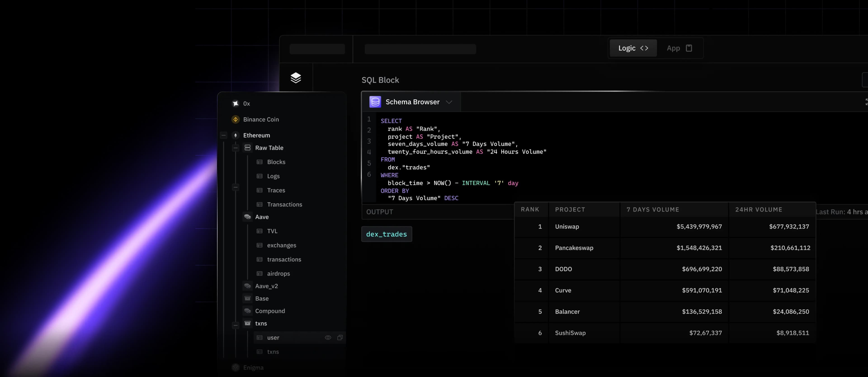Image resolution: width=868 pixels, height=377 pixels.
Task: Click the Base archive icon
Action: tap(248, 298)
